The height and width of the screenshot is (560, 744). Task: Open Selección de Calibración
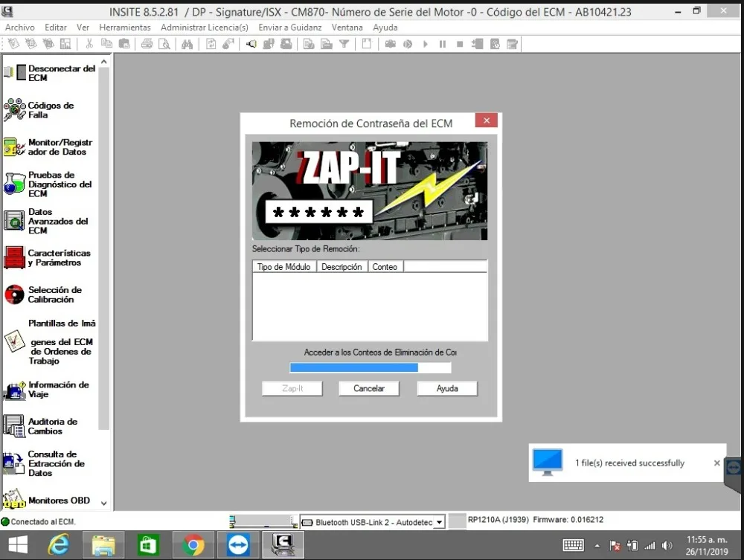[44, 295]
